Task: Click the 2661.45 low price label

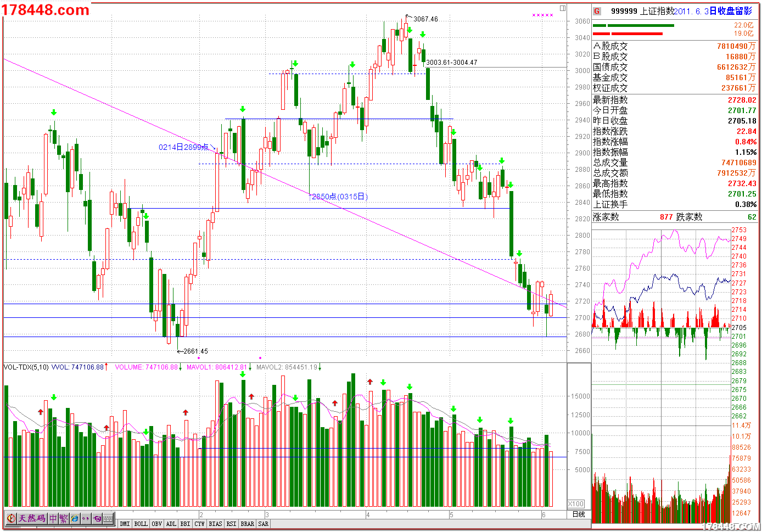Action: click(195, 351)
